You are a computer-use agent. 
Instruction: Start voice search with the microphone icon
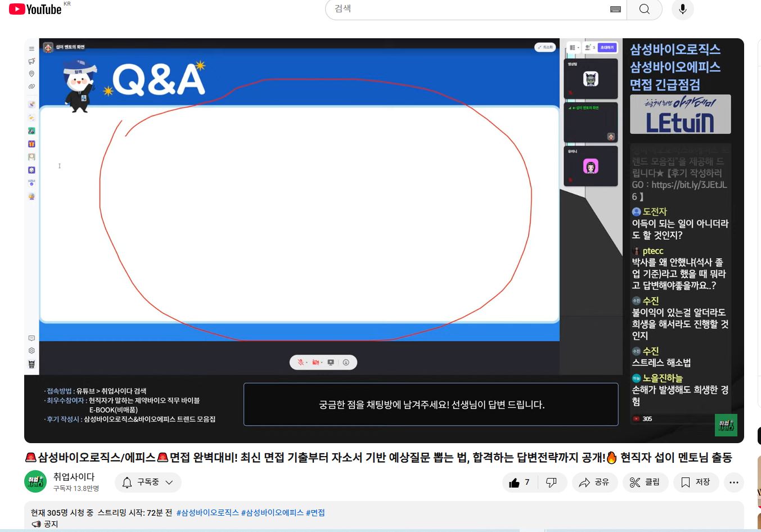coord(682,10)
